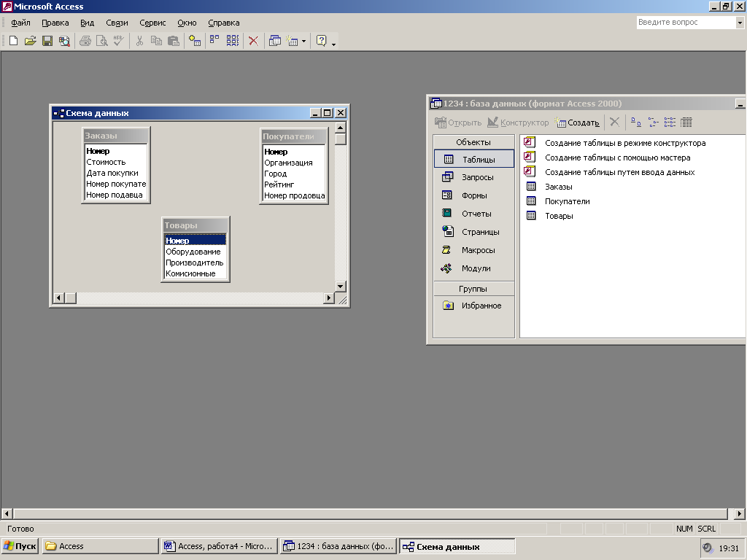This screenshot has height=560, width=747.
Task: Click the Объекты group header
Action: 473,142
